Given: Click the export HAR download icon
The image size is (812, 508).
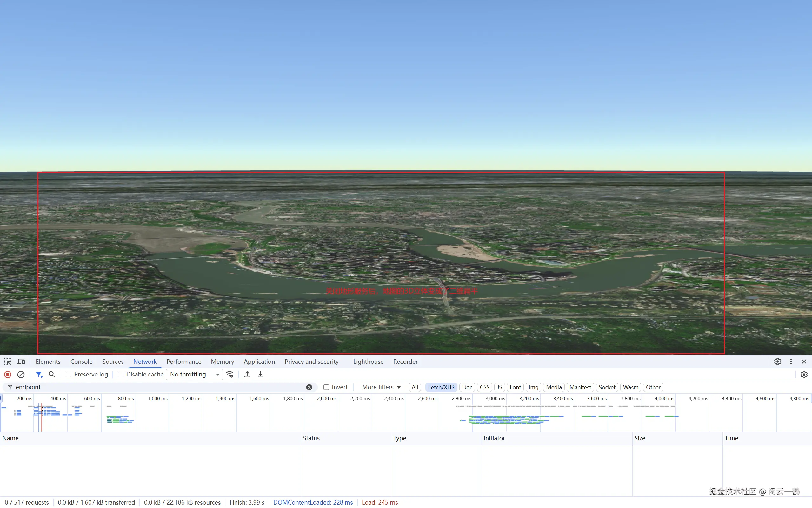Looking at the screenshot, I should pyautogui.click(x=261, y=374).
